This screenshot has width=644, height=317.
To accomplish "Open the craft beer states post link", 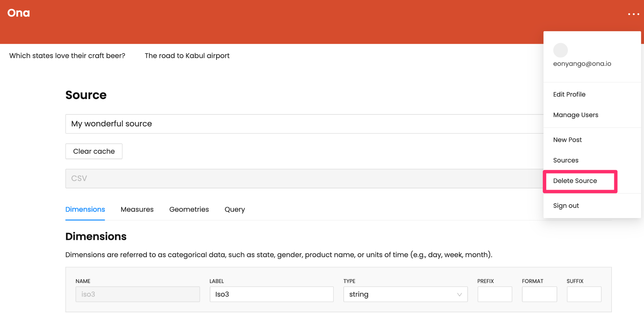I will point(67,56).
